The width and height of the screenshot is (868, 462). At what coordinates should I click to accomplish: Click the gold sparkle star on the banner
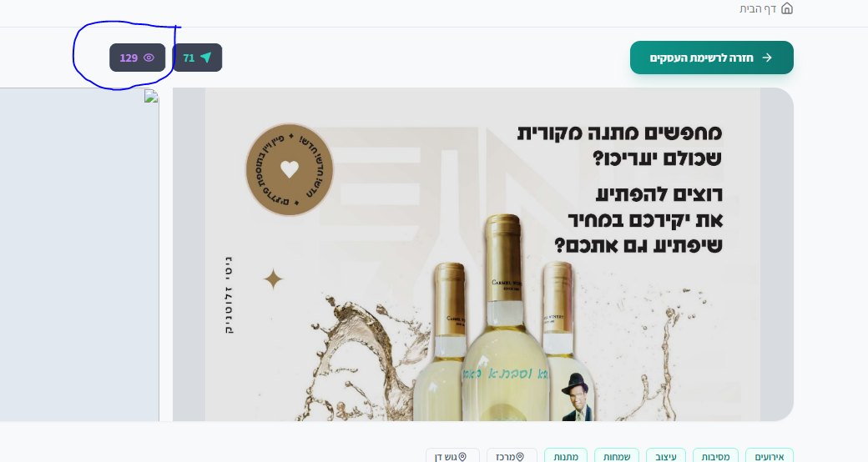(273, 279)
